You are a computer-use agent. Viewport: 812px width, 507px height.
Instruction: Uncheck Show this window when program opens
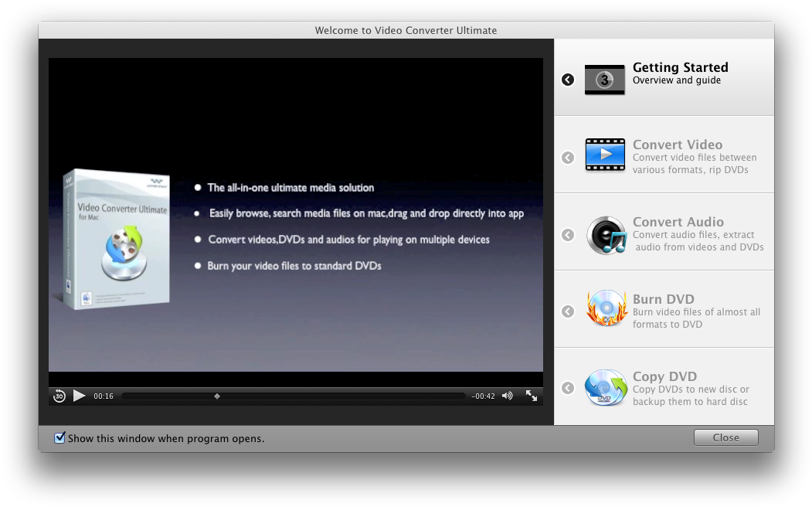(x=59, y=438)
